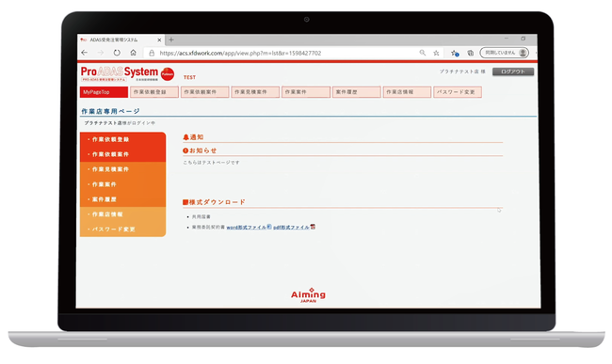Viewport: 612px width, 364px height.
Task: Open 作業依頼案件 in the top menu
Action: click(x=204, y=92)
